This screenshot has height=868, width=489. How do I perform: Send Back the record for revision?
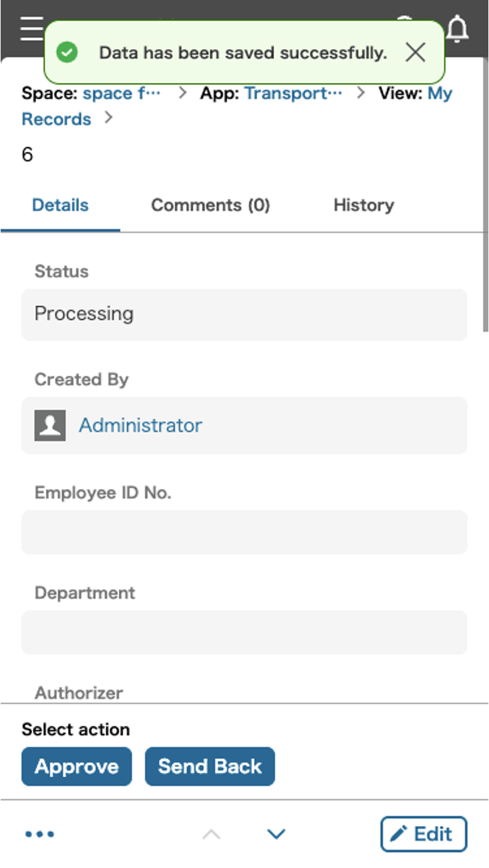[x=210, y=766]
